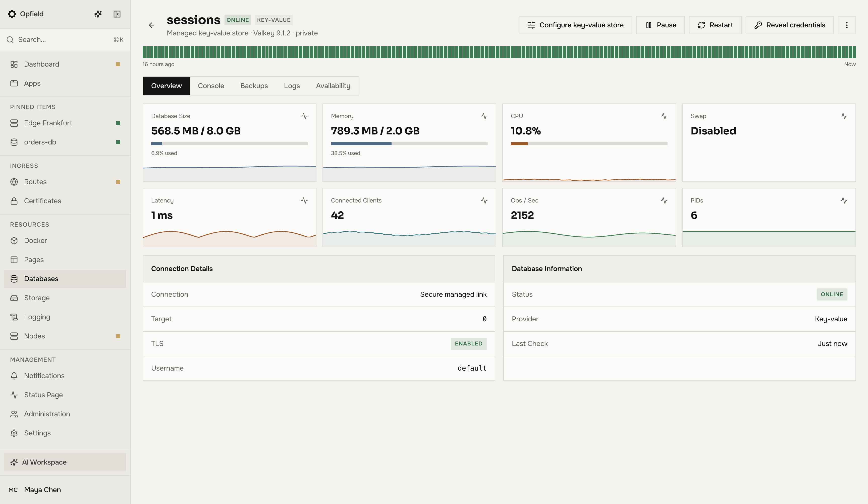Select the Overview tab

click(166, 86)
